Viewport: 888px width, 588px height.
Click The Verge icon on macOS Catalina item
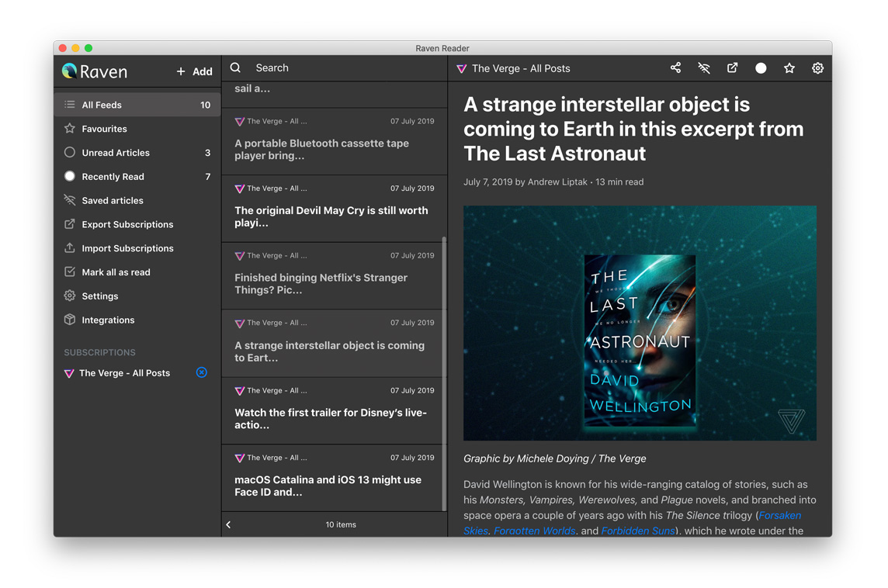click(x=240, y=458)
